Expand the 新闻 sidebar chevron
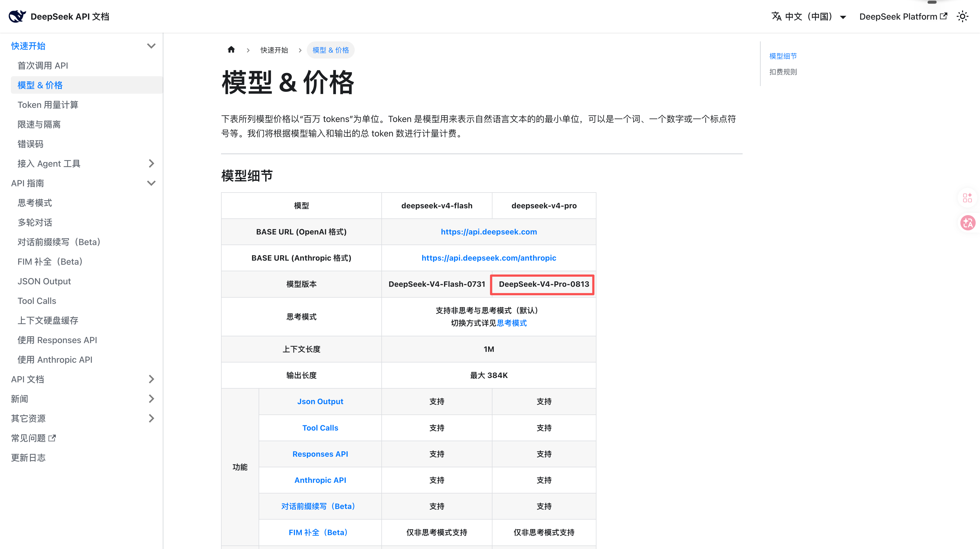 point(151,399)
